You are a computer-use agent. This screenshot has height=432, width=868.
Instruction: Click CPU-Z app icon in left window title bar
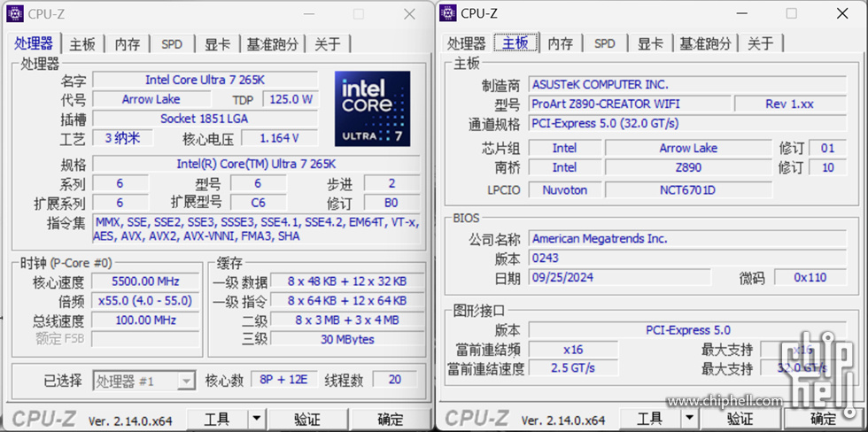click(x=15, y=14)
